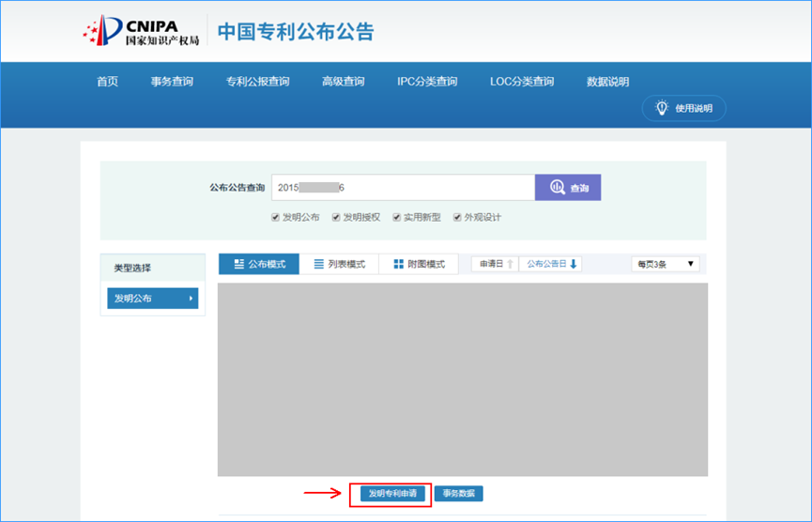Viewport: 812px width, 522px height.
Task: Sort by 申请日 using its up arrow
Action: coord(510,264)
